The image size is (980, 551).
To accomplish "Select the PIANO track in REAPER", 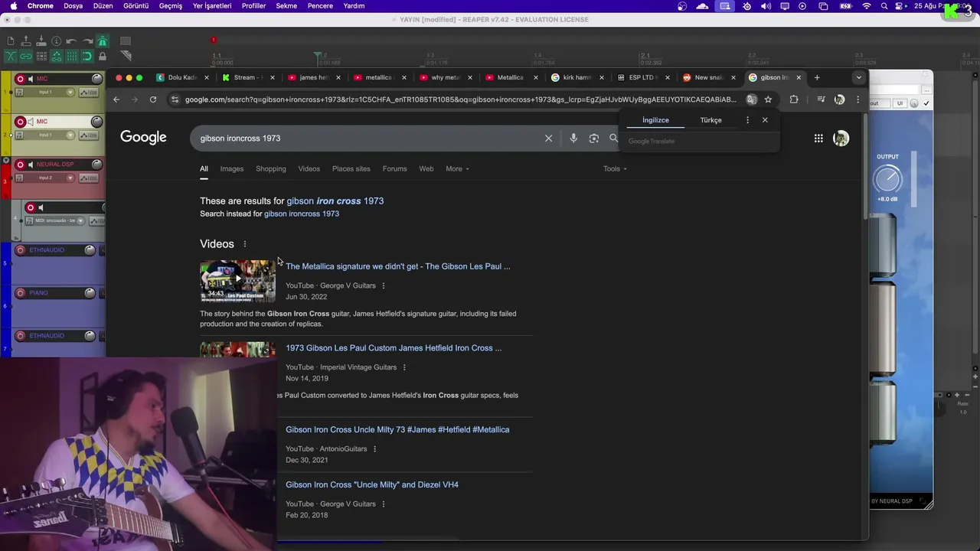I will [38, 293].
